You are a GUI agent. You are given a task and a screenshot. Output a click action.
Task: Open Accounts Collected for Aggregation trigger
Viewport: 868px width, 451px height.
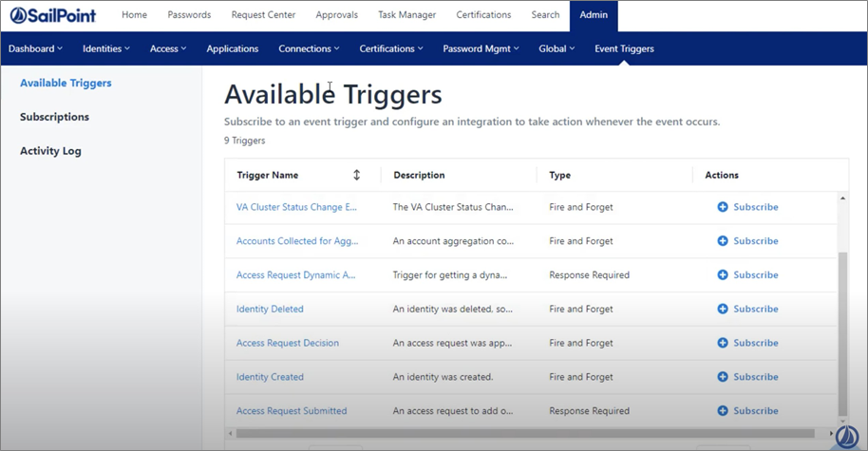297,241
